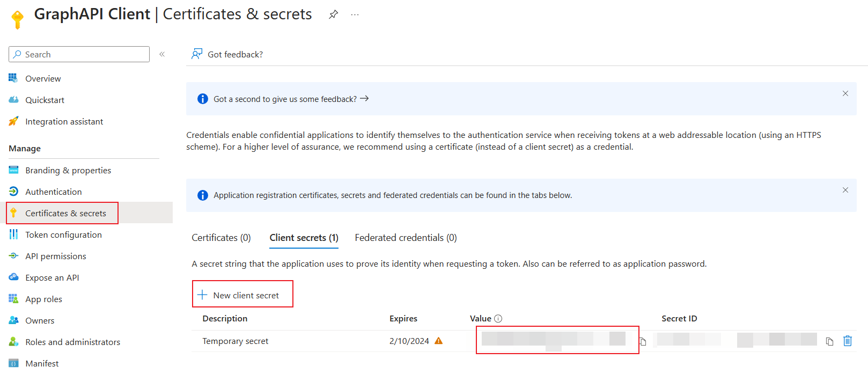Open Token configuration page

pyautogui.click(x=63, y=234)
